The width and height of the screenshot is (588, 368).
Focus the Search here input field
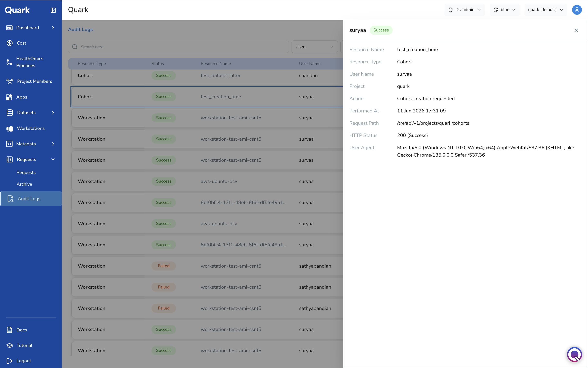[178, 47]
